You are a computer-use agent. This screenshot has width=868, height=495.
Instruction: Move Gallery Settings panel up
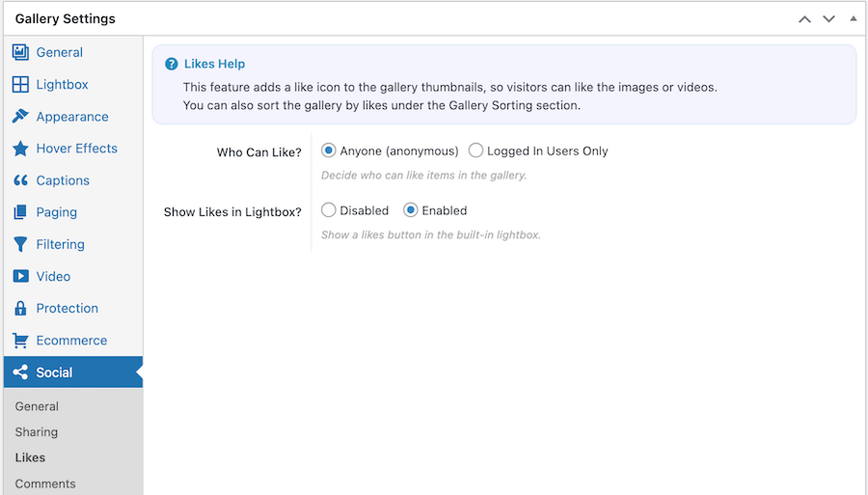(x=804, y=19)
